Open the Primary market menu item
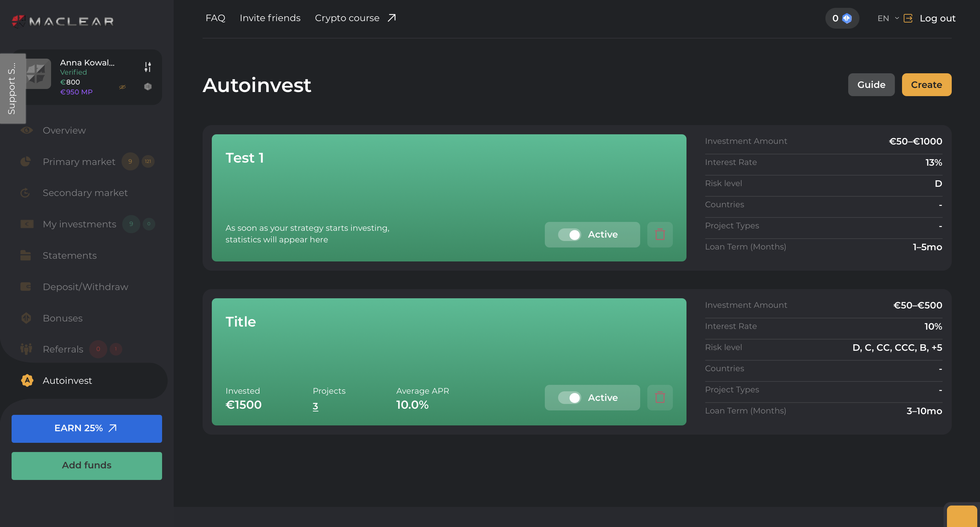The width and height of the screenshot is (980, 527). (79, 162)
